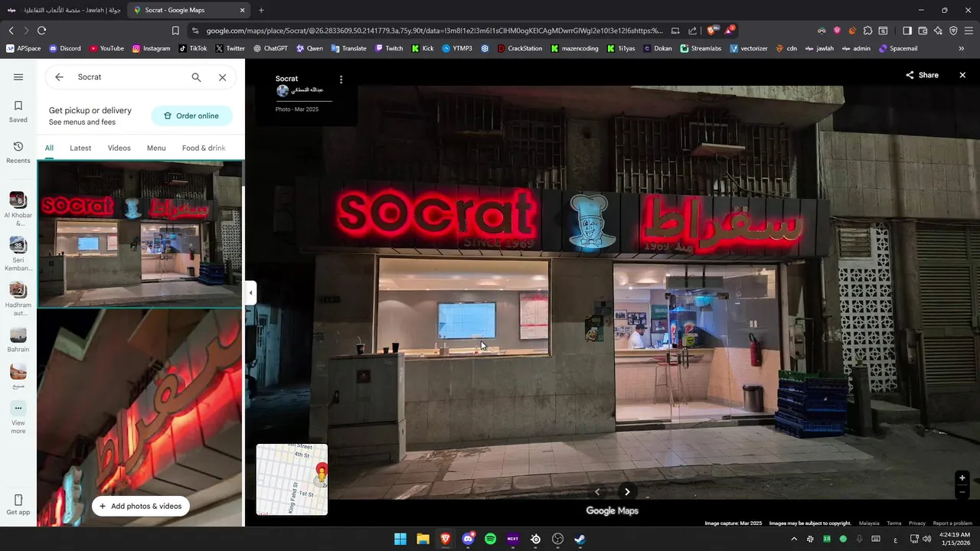Open the Windows Start menu
980x551 pixels.
tap(400, 539)
